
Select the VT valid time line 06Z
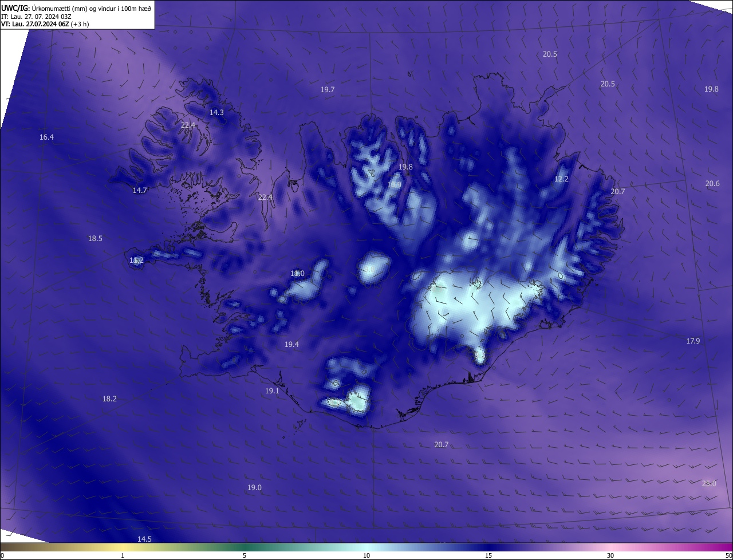tap(45, 24)
